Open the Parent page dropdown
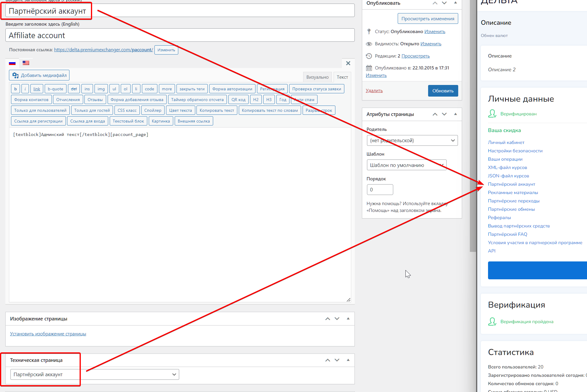587x392 pixels. click(412, 140)
